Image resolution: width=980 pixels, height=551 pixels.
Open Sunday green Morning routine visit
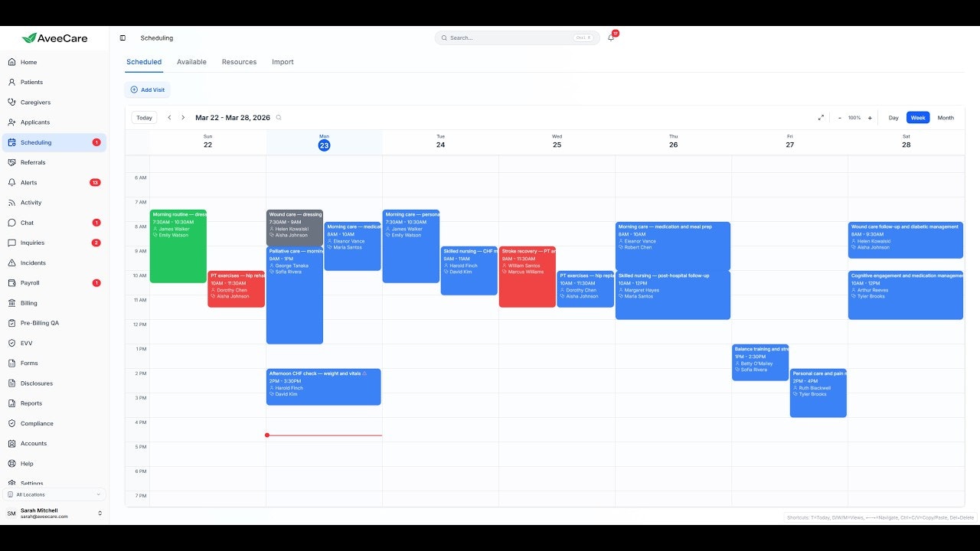click(178, 246)
